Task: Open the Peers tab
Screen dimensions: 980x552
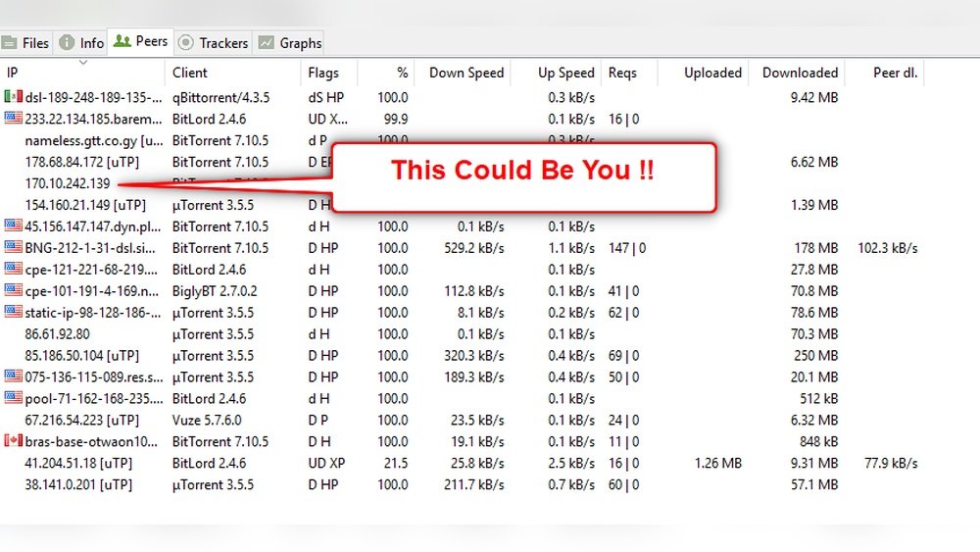Action: point(140,42)
